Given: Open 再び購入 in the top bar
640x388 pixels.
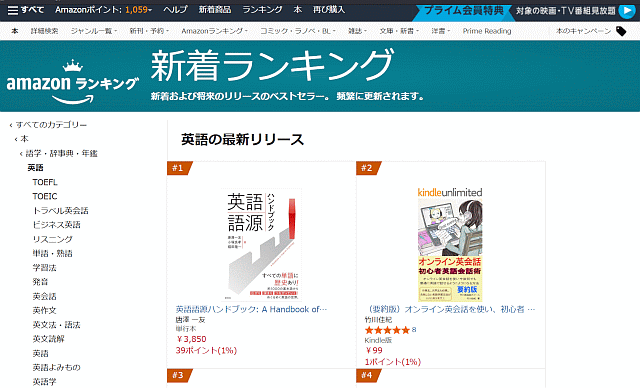Looking at the screenshot, I should pos(329,10).
